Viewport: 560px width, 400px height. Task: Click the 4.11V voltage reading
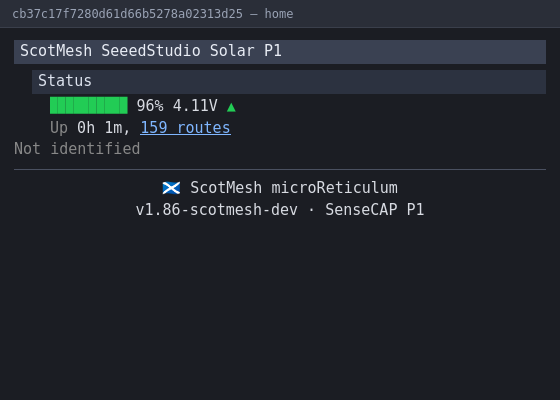[195, 106]
